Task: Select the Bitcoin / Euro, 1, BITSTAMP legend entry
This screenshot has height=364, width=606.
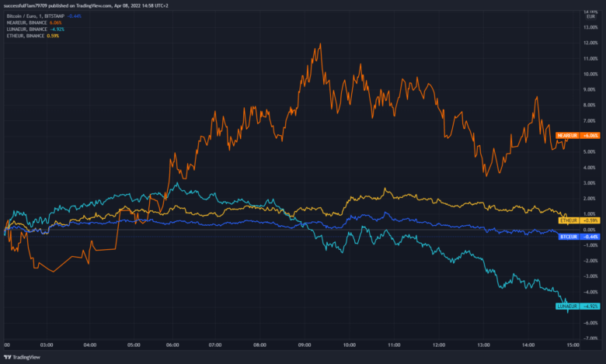Action: click(x=36, y=16)
